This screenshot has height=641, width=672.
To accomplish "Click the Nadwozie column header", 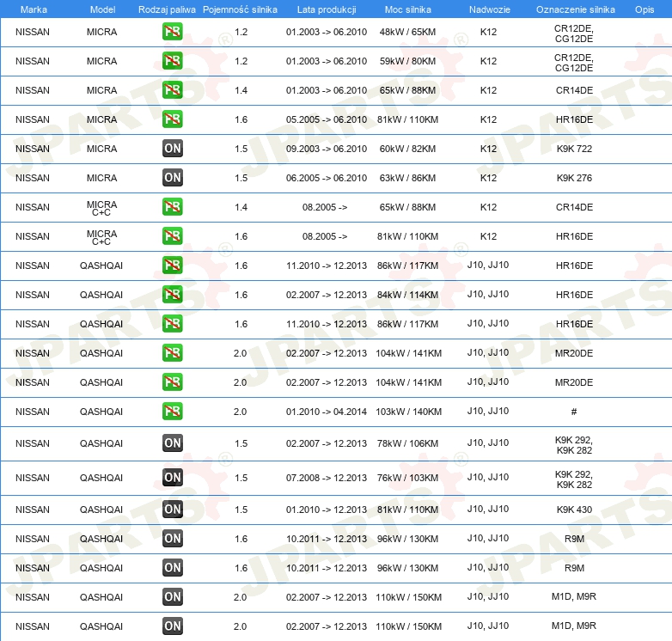I will [490, 9].
